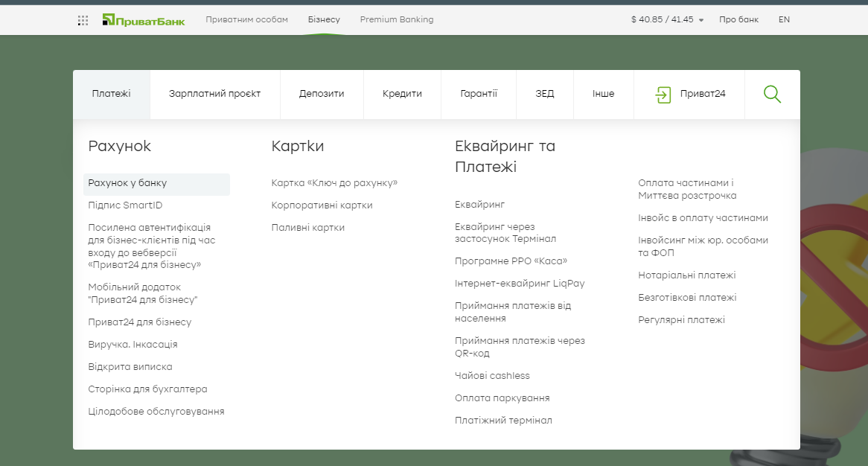The image size is (868, 466).
Task: Open the Депозити menu
Action: tap(322, 94)
